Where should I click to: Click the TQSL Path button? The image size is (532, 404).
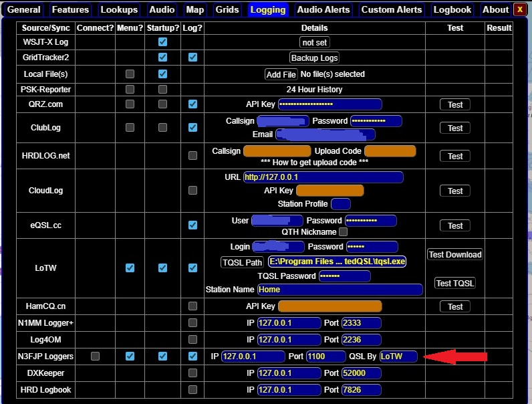242,262
